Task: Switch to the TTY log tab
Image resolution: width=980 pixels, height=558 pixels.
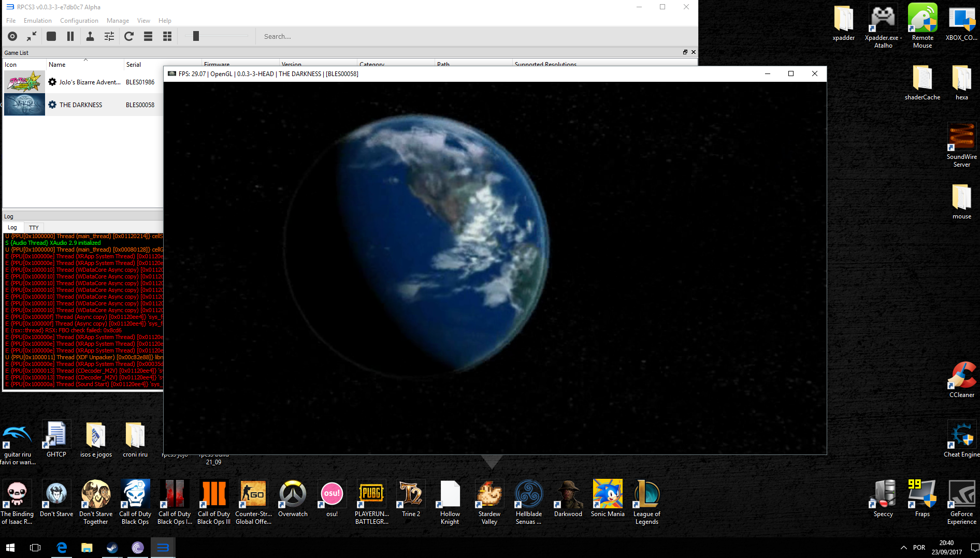Action: (x=34, y=228)
